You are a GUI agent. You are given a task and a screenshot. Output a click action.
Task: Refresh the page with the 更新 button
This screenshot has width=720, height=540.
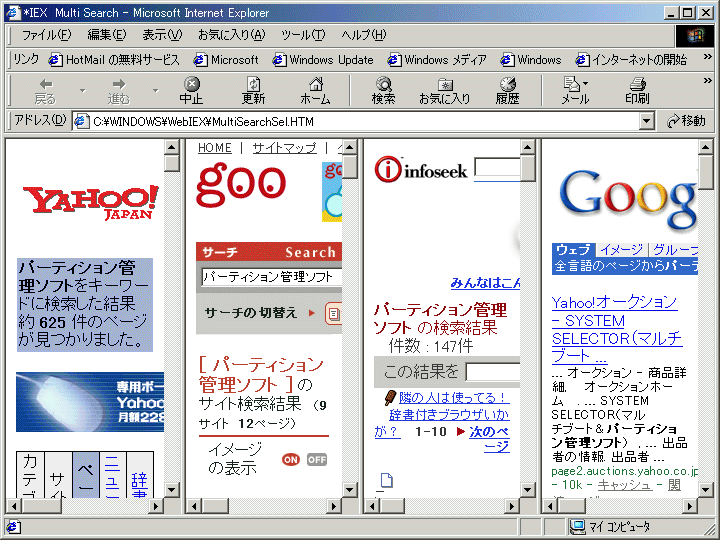coord(253,91)
